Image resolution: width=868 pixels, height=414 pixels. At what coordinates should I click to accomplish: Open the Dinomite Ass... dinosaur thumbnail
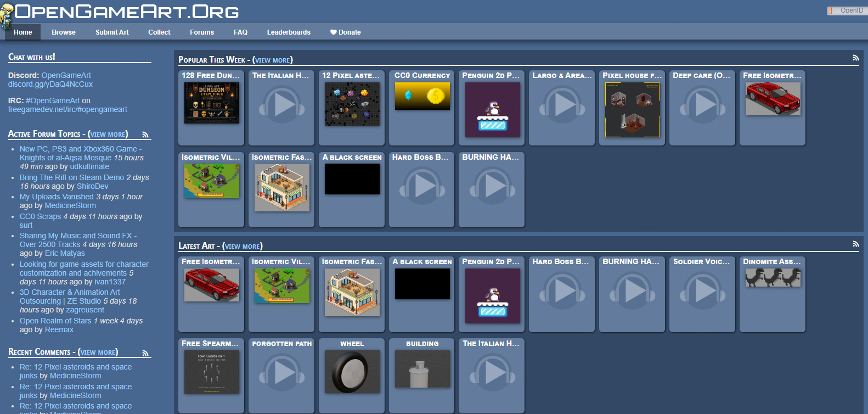(x=773, y=278)
